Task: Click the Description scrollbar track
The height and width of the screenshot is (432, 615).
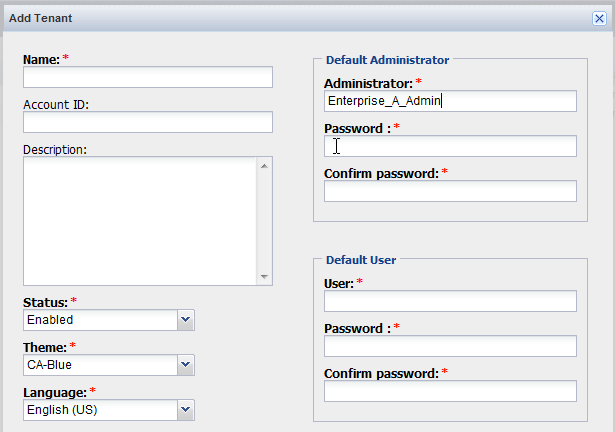Action: point(265,220)
